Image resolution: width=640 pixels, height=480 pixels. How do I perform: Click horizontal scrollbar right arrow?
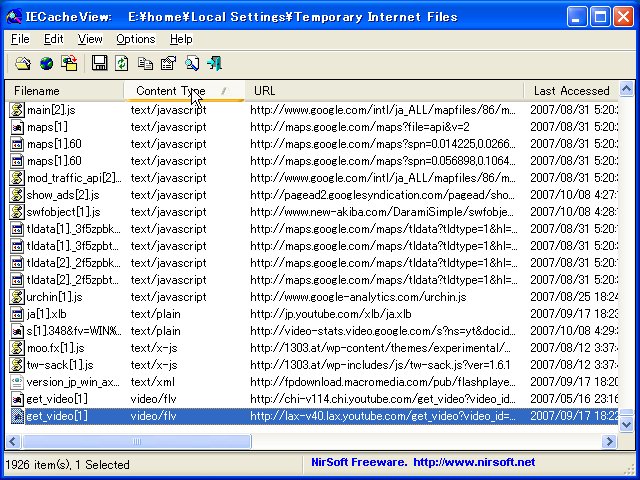point(609,441)
